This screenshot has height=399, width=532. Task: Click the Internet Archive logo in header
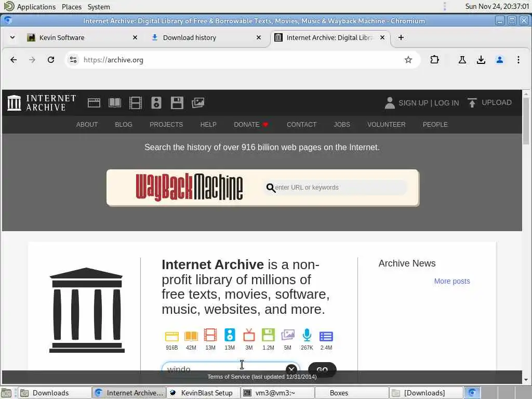(42, 103)
